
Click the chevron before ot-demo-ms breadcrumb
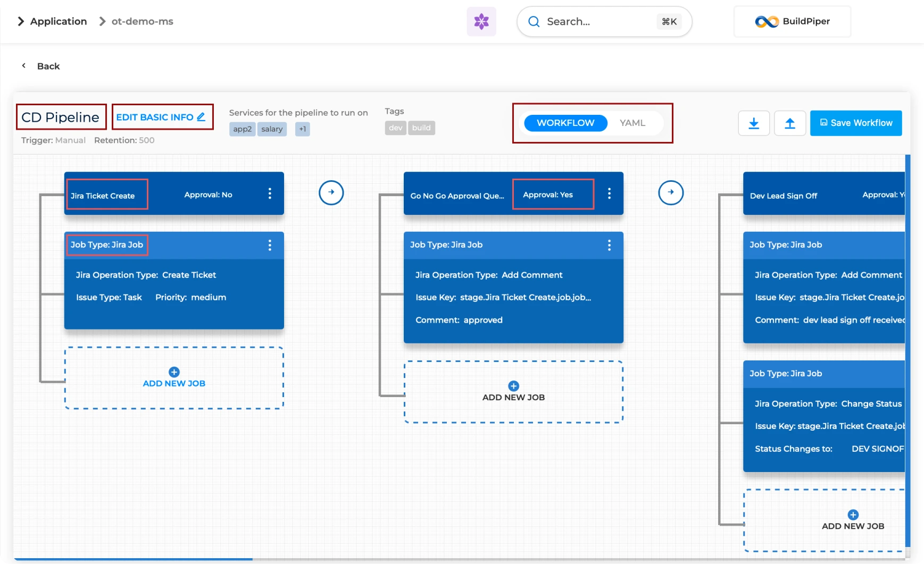(x=102, y=21)
